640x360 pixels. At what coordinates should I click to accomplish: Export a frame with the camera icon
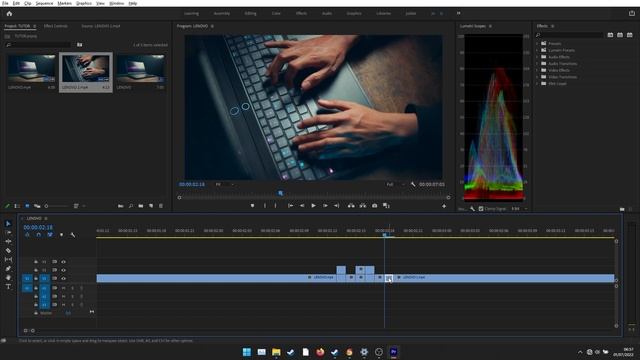pyautogui.click(x=374, y=206)
